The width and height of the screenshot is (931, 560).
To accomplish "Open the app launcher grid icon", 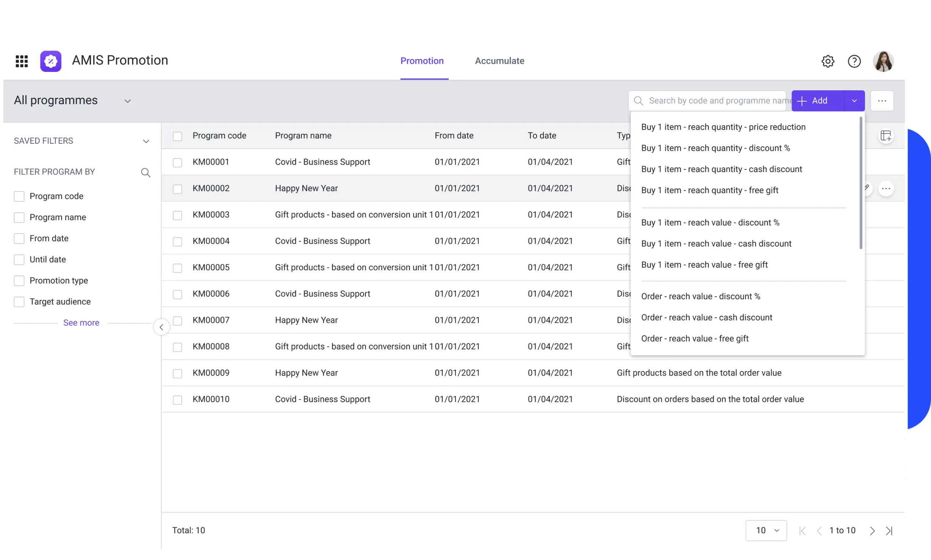I will pos(22,61).
